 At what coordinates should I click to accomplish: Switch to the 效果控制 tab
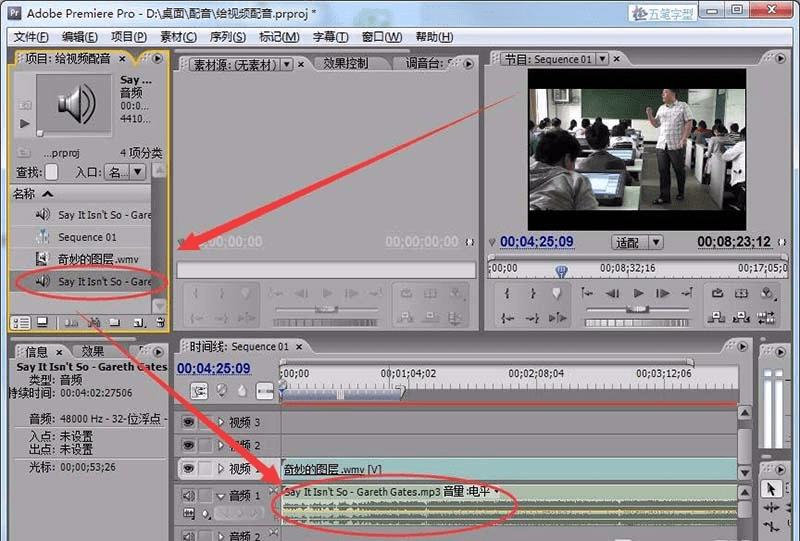coord(345,63)
